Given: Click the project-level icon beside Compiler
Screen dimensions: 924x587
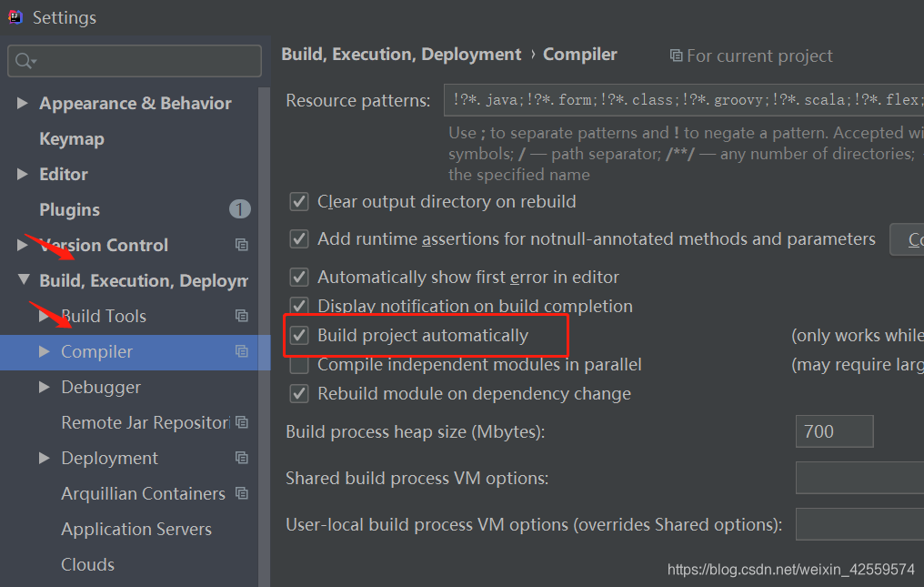Looking at the screenshot, I should click(x=241, y=351).
